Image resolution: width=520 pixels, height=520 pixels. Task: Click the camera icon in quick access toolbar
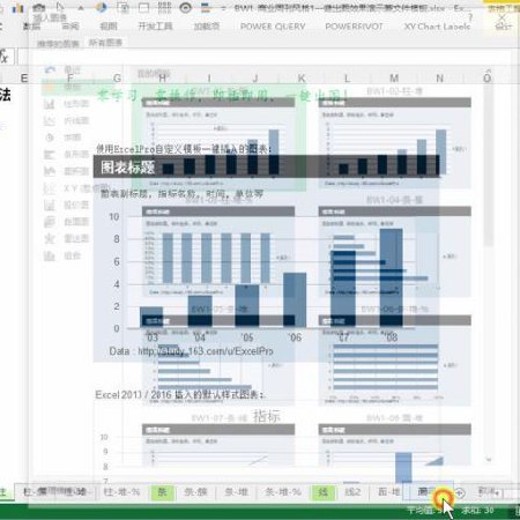pos(38,7)
